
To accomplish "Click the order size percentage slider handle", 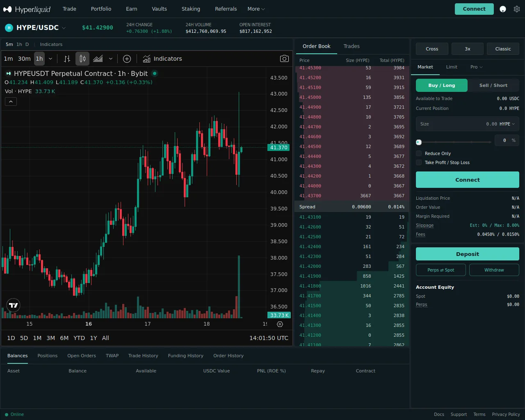I will click(419, 142).
